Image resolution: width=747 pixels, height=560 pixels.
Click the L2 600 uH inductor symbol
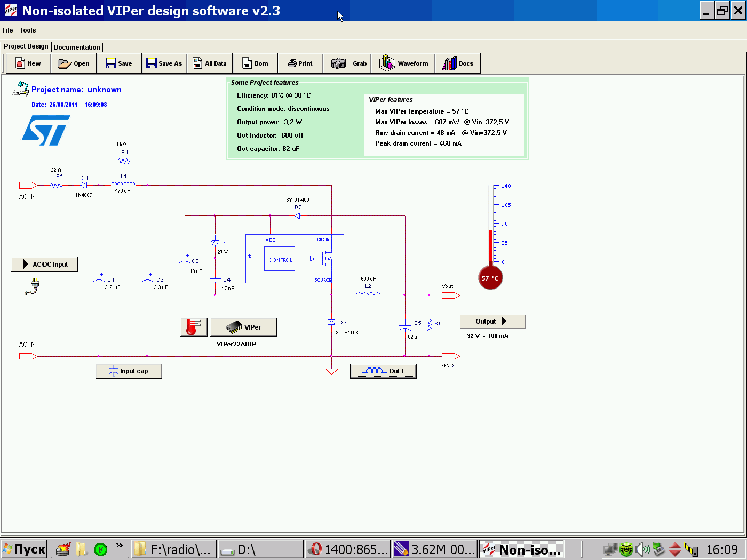pos(368,293)
